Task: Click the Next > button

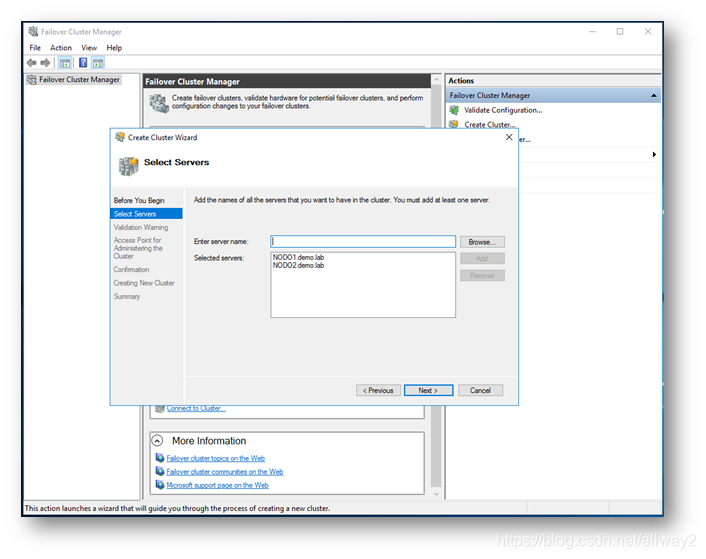Action: point(428,390)
